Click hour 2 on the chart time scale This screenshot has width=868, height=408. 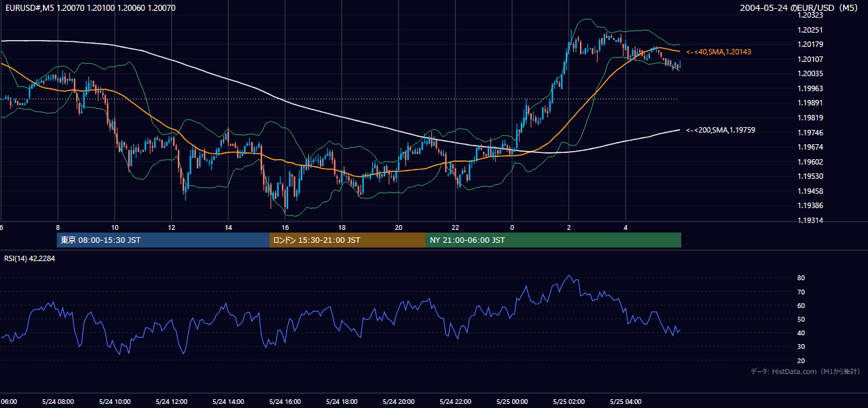[x=568, y=228]
